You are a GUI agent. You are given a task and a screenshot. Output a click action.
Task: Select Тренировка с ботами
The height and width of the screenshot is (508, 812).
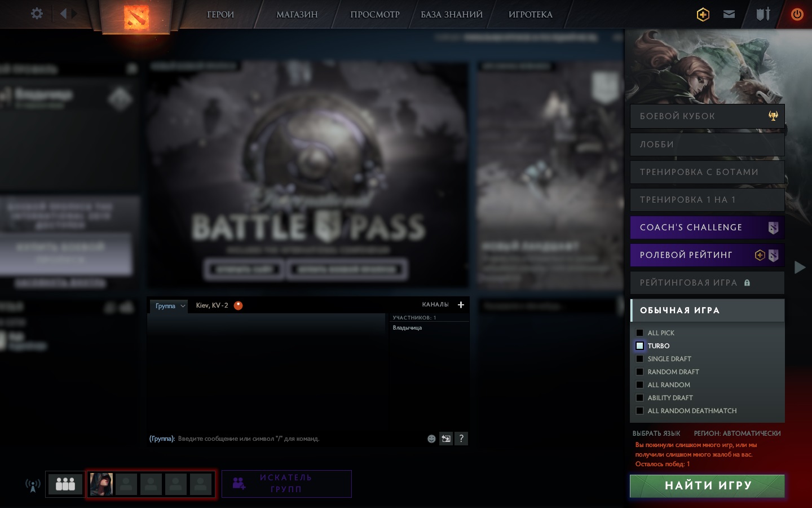707,172
